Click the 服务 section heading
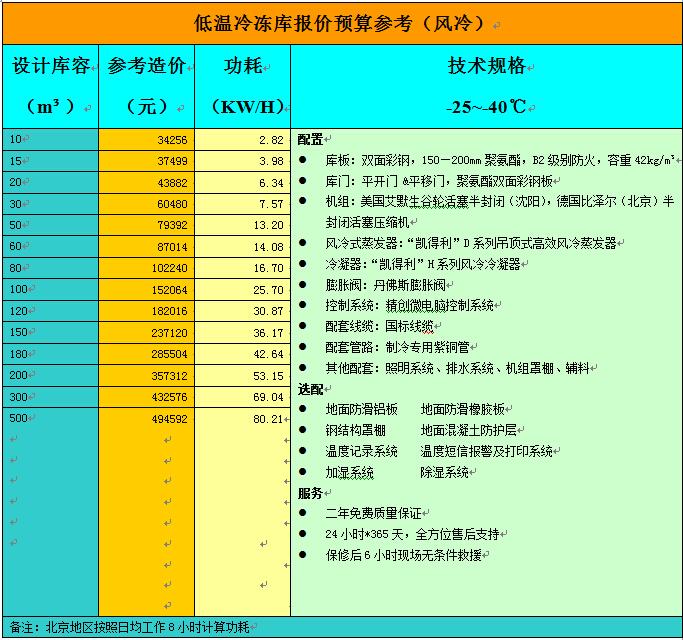Screen dimensions: 683x640 (311, 492)
